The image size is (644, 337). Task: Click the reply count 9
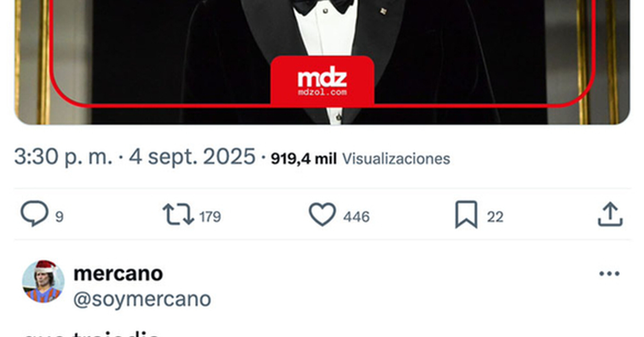[59, 217]
